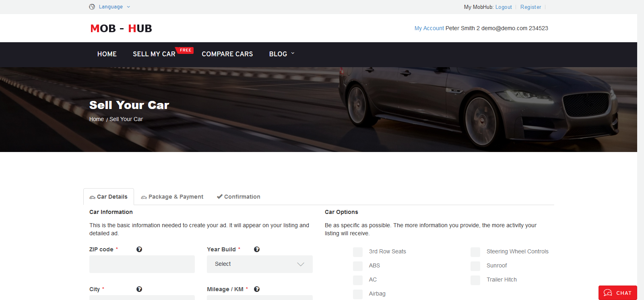
Task: Open the red CHAT widget
Action: point(617,293)
